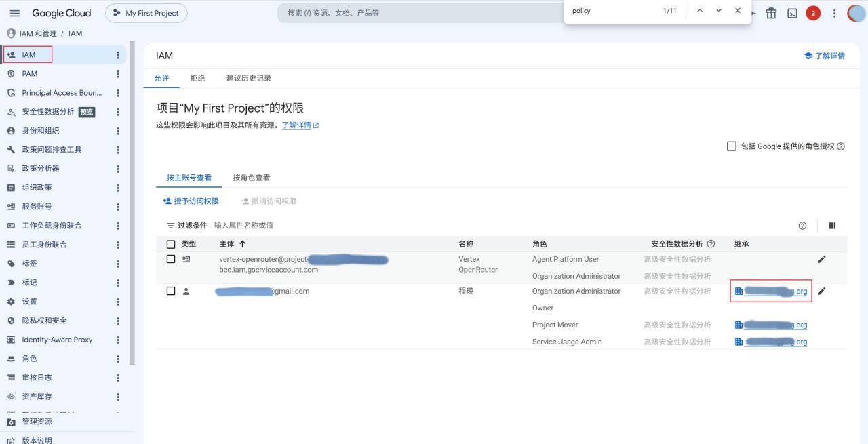This screenshot has width=868, height=444.
Task: Activate Cloud Shell terminal icon
Action: click(x=792, y=13)
